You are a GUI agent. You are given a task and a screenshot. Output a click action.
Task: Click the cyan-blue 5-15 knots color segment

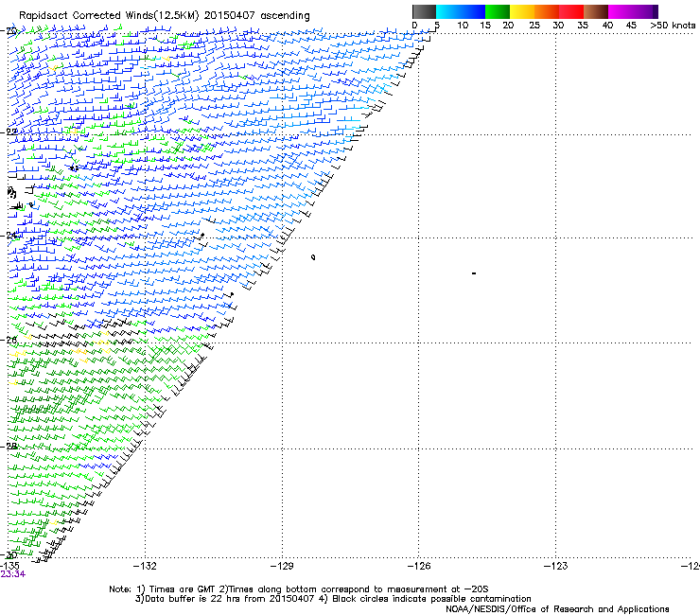[461, 11]
